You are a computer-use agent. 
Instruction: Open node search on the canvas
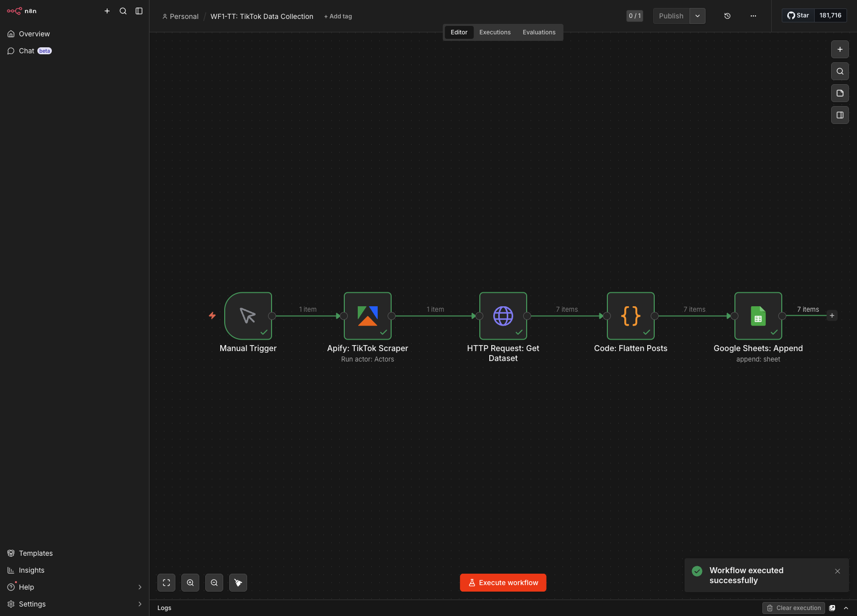point(840,71)
